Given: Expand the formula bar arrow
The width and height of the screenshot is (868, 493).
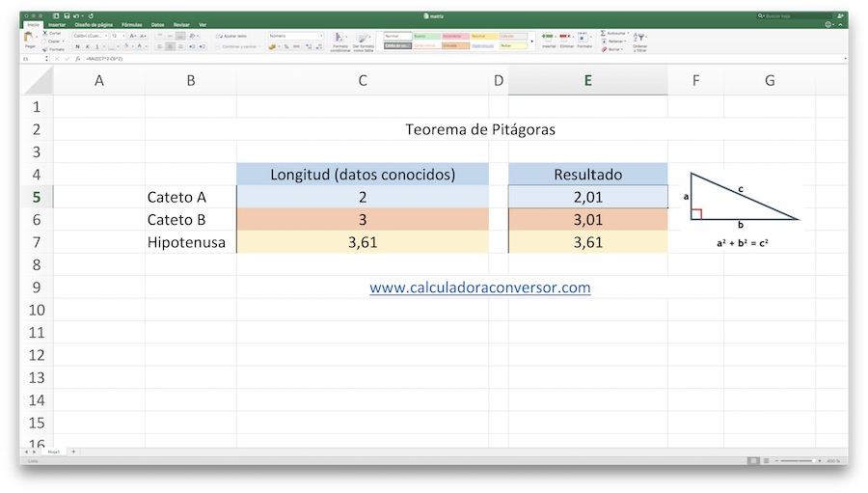Looking at the screenshot, I should pos(845,58).
